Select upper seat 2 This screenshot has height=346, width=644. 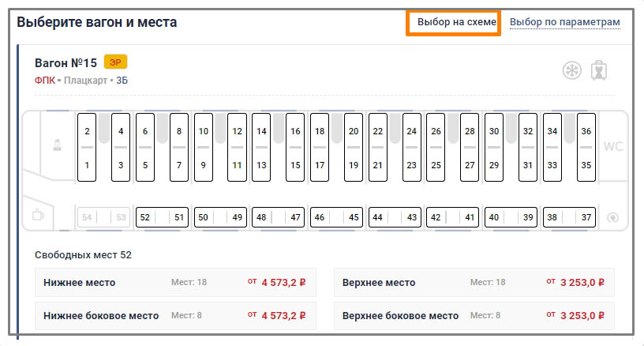point(87,131)
